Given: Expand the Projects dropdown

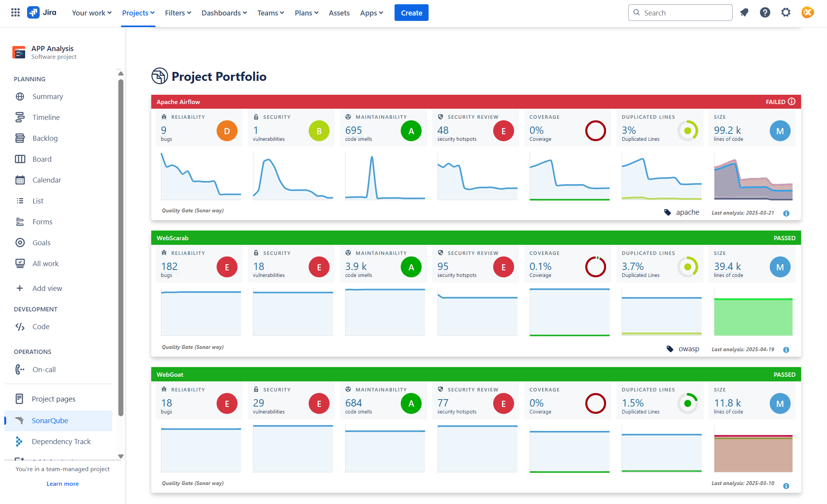Looking at the screenshot, I should pyautogui.click(x=138, y=12).
